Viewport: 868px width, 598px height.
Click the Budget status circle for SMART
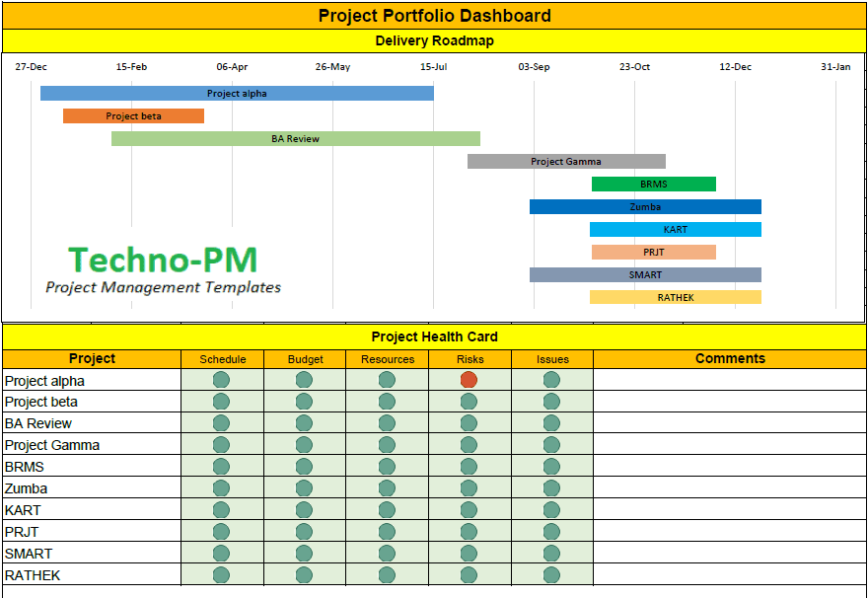pyautogui.click(x=305, y=554)
